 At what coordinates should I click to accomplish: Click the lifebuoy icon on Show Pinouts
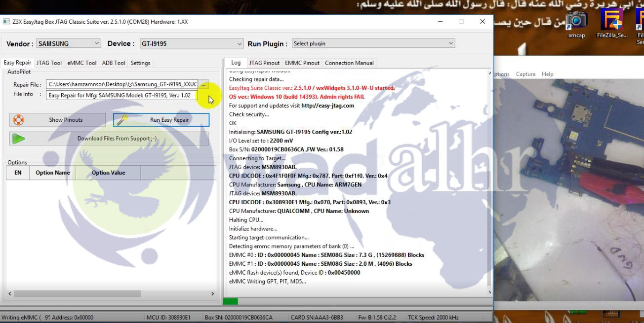coord(18,120)
